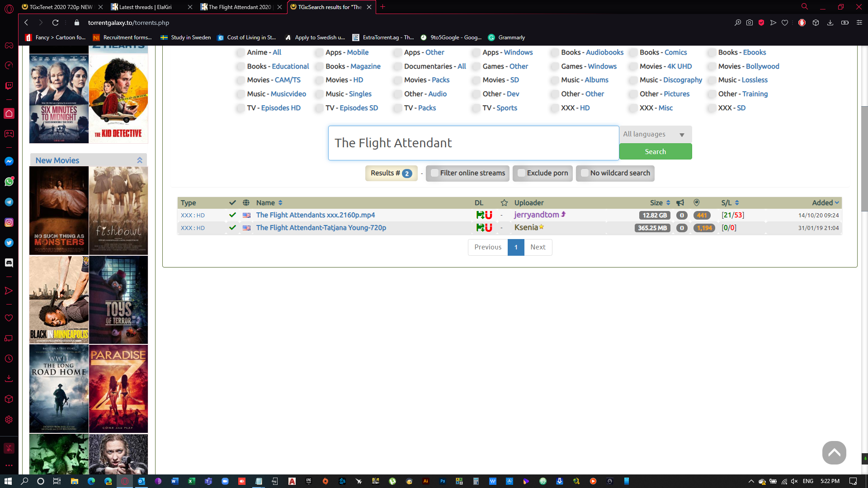This screenshot has width=868, height=488.
Task: Enable the Exclude porn checkbox
Action: tap(521, 173)
